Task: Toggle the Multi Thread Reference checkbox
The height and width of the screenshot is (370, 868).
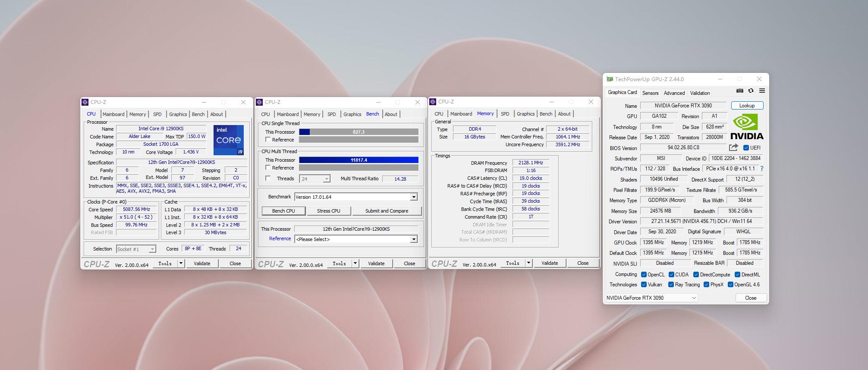Action: pyautogui.click(x=268, y=168)
